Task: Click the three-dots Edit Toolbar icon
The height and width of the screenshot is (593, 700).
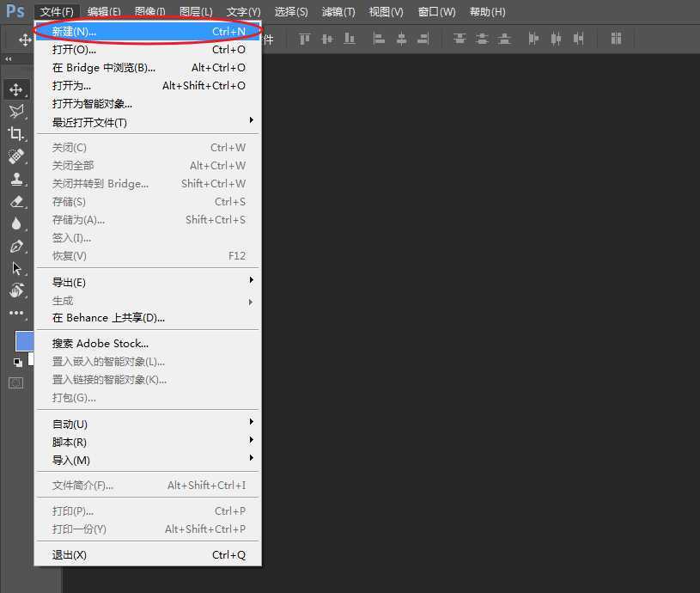Action: (16, 314)
